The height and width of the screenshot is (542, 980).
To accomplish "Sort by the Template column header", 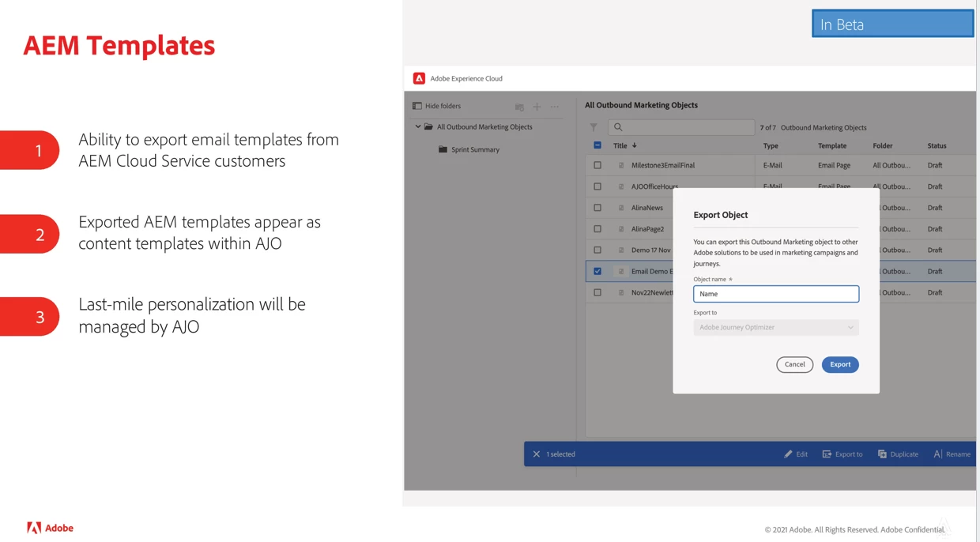I will [832, 145].
